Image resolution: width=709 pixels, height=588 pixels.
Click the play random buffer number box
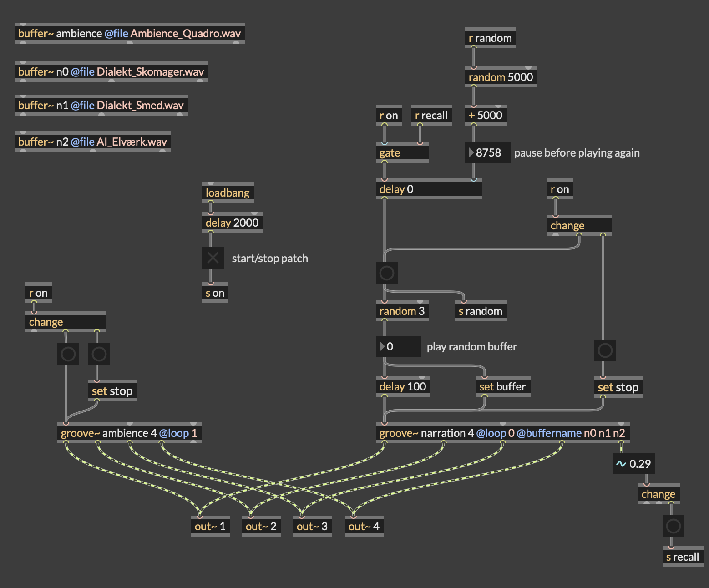398,347
